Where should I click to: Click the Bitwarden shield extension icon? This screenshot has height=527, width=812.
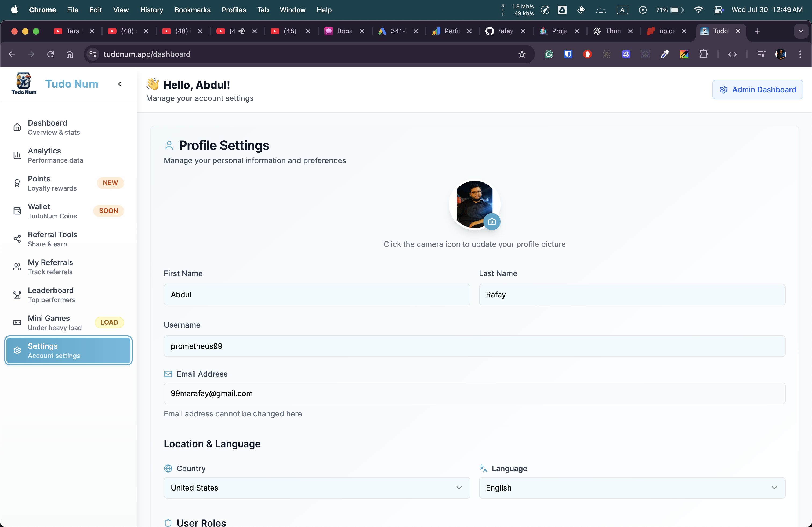click(x=568, y=54)
